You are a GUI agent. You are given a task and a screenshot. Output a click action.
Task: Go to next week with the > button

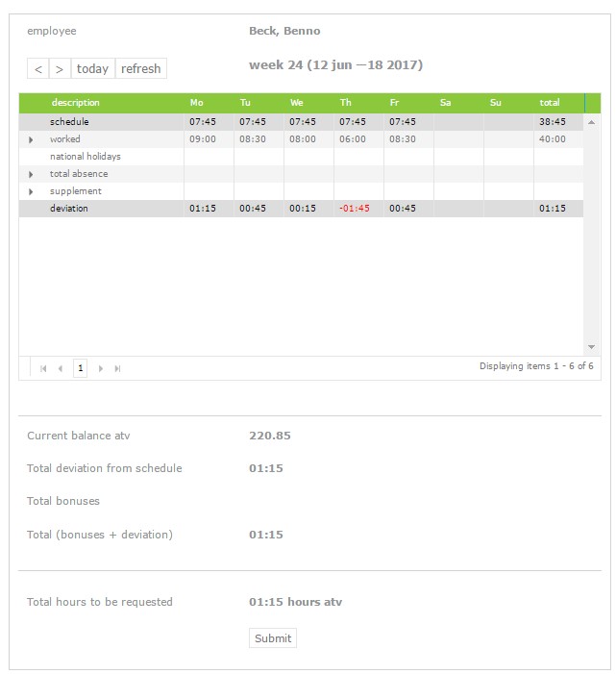coord(61,68)
